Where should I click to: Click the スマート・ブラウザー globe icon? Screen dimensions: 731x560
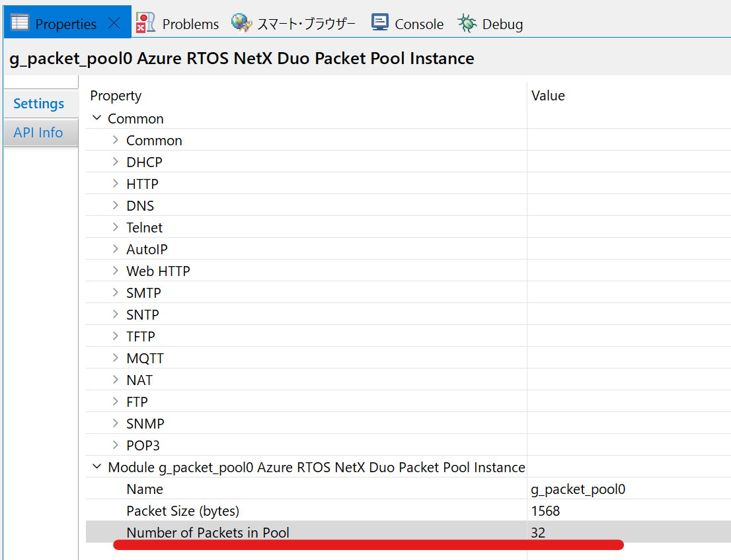241,23
